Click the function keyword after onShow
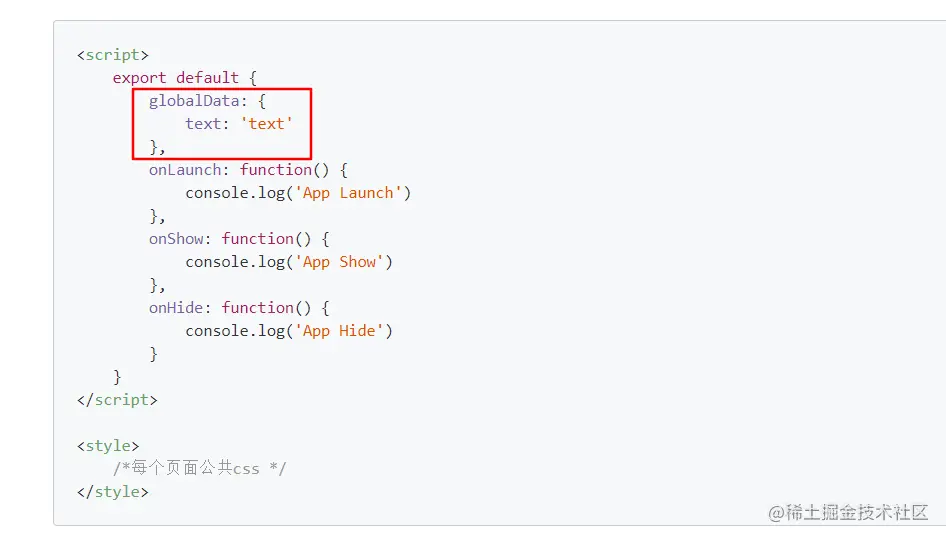Image resolution: width=946 pixels, height=540 pixels. point(257,239)
